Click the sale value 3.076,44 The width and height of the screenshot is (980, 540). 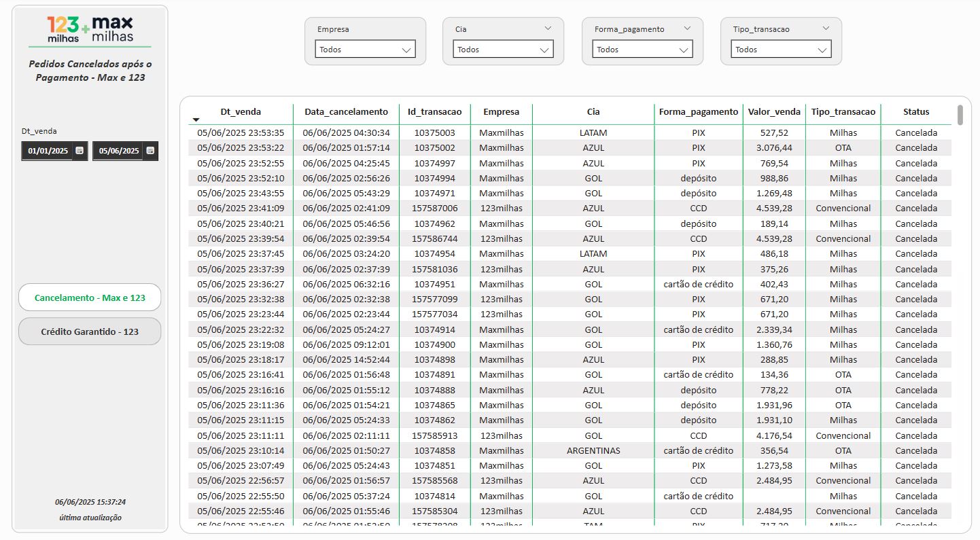click(x=774, y=147)
